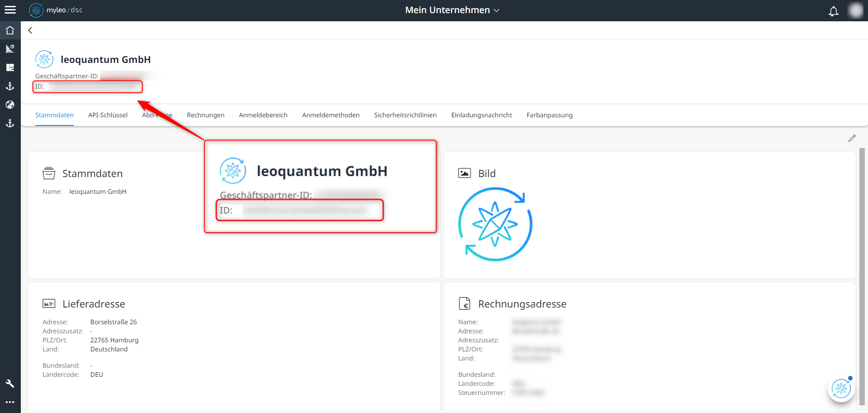Click the vertical scrollbar

(862, 276)
